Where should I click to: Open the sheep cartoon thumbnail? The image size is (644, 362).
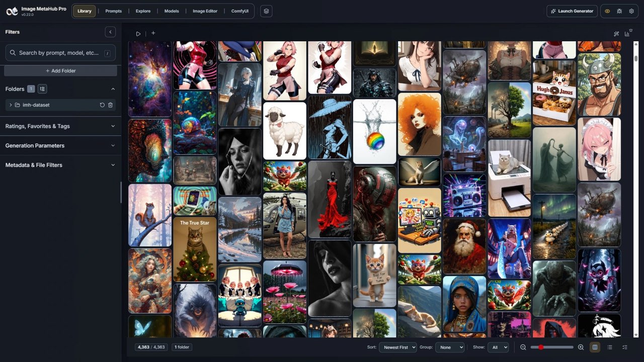[285, 131]
